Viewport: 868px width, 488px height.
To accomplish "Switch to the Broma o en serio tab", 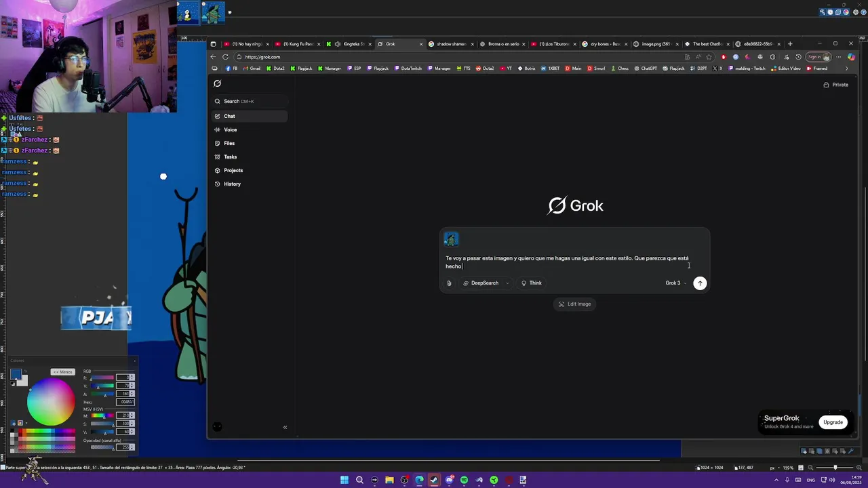I will point(503,44).
